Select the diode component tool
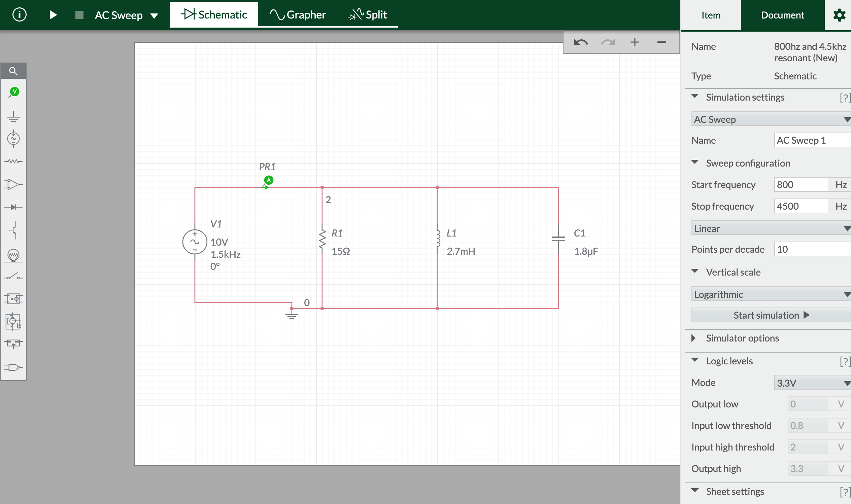 pos(13,207)
